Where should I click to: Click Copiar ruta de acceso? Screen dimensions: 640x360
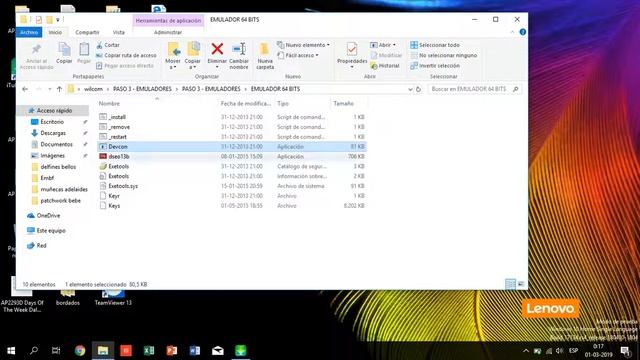127,55
